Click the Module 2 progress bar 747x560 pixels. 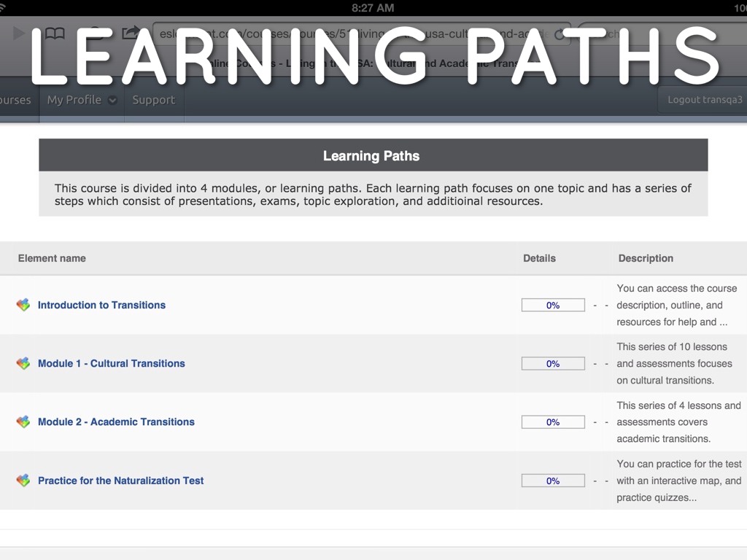pos(552,422)
